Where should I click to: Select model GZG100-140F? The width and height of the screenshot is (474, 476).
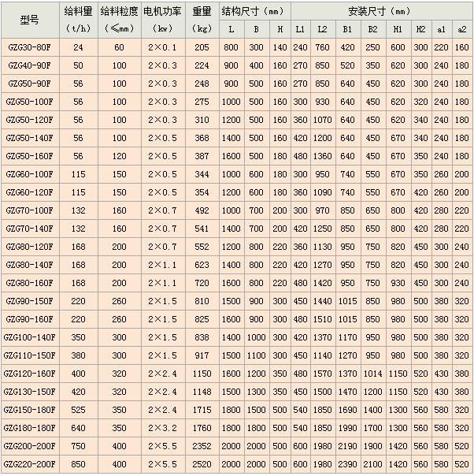point(30,337)
